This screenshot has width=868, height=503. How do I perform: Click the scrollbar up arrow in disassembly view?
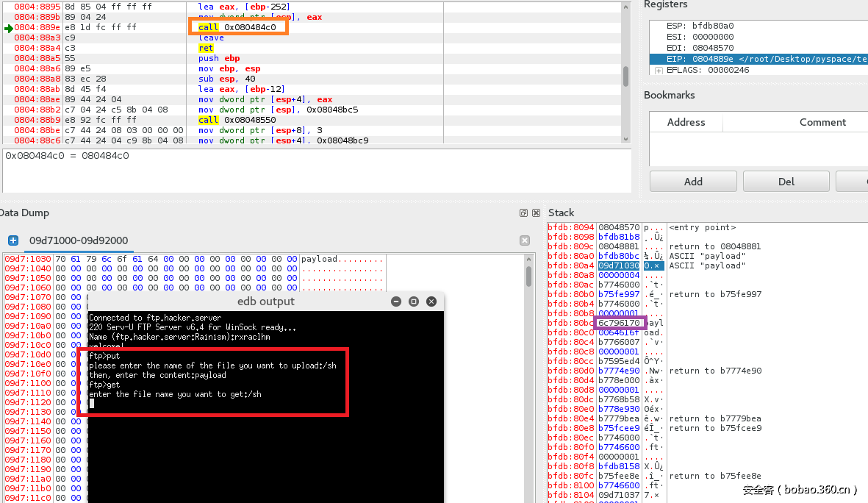pyautogui.click(x=624, y=8)
